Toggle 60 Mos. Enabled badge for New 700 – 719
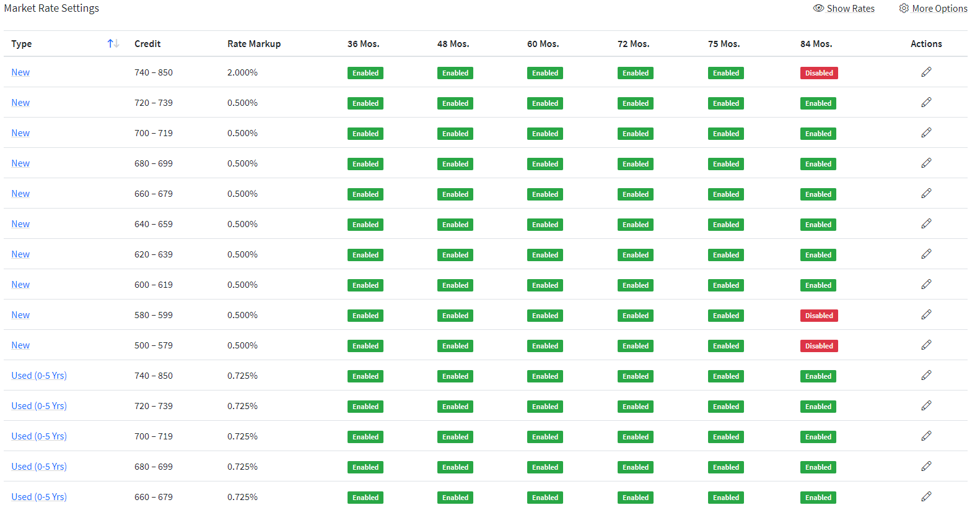Viewport: 980px width, 505px height. 545,134
